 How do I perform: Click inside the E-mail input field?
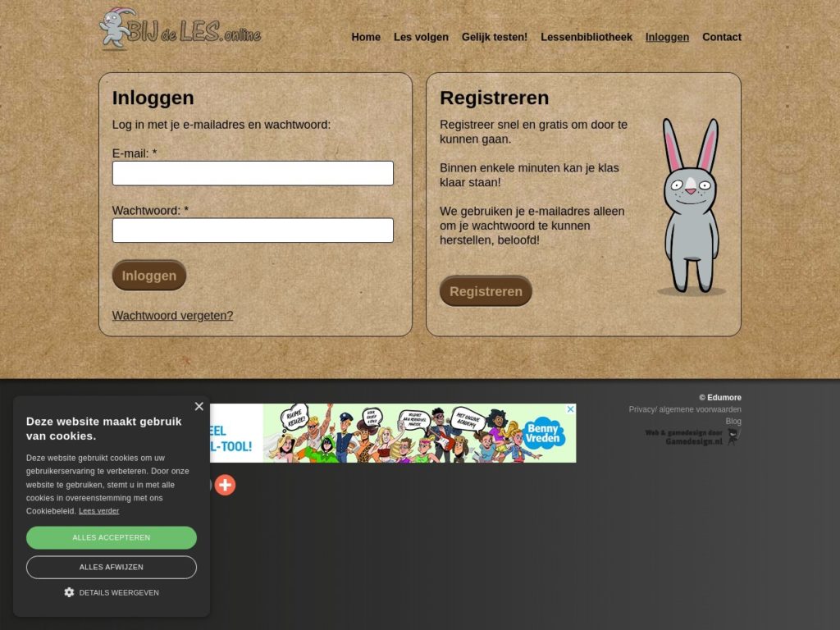[x=253, y=173]
